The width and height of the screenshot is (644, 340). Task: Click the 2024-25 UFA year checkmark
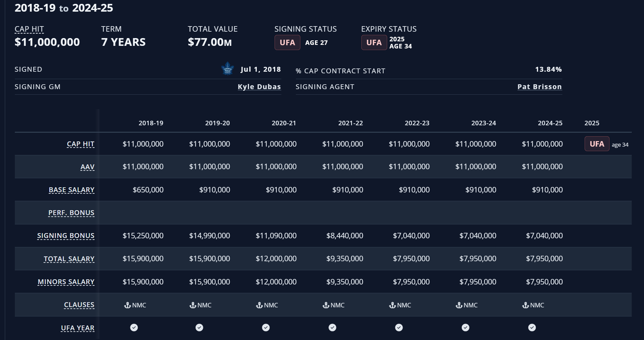click(532, 328)
